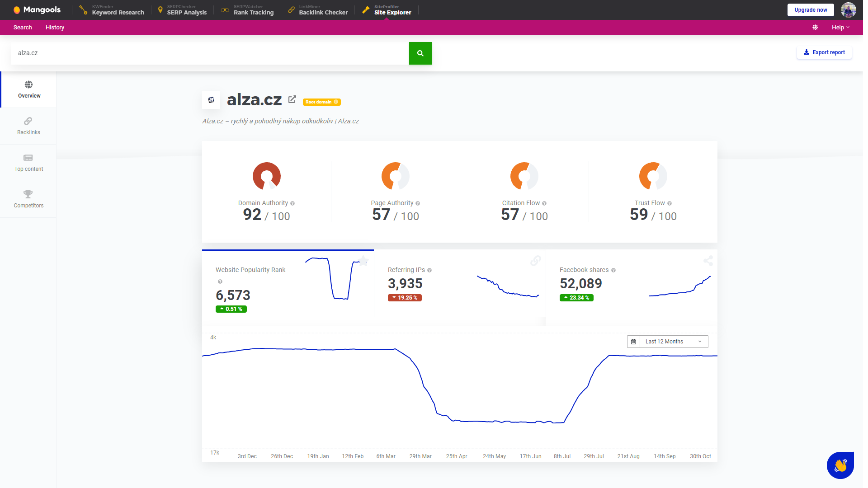Click Citation Flow help icon
The height and width of the screenshot is (488, 868).
pos(544,203)
